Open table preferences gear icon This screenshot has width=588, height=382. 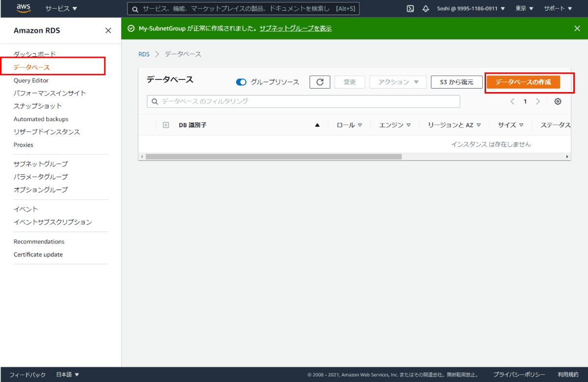[x=558, y=102]
